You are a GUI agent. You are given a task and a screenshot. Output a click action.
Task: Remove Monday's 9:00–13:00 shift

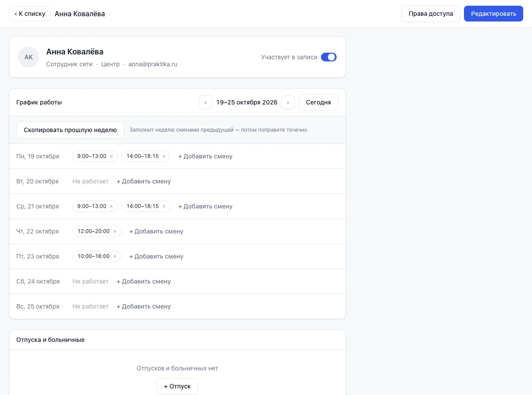(111, 156)
